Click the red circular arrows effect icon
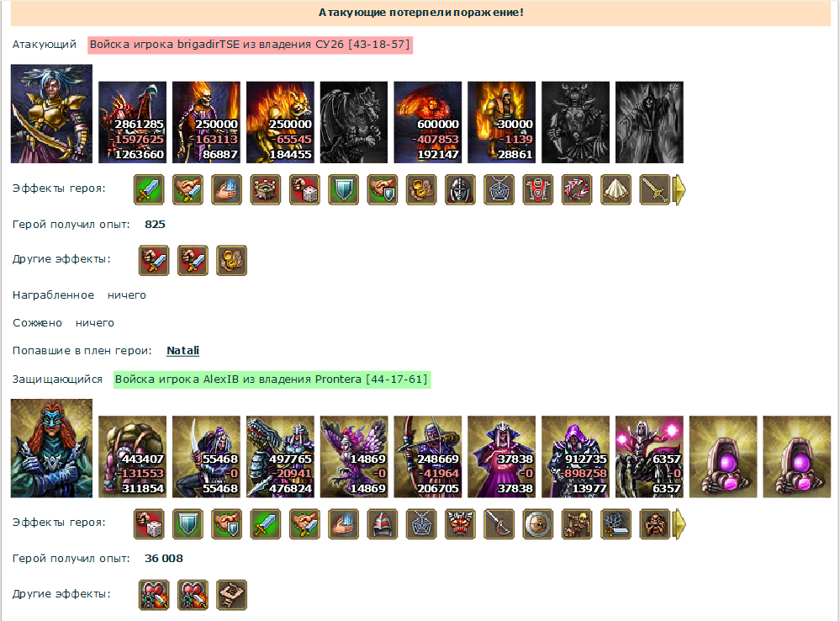 [577, 190]
